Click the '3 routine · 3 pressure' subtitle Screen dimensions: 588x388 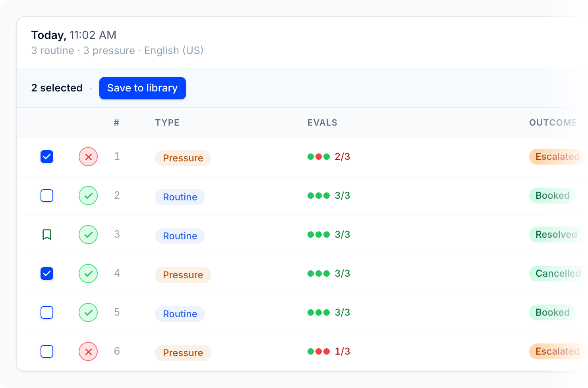83,50
